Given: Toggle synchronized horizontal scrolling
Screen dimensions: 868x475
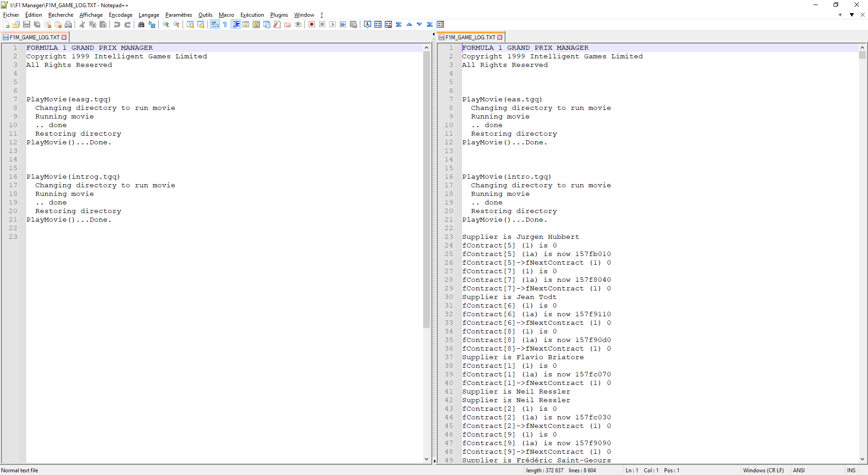Looking at the screenshot, I should point(201,24).
